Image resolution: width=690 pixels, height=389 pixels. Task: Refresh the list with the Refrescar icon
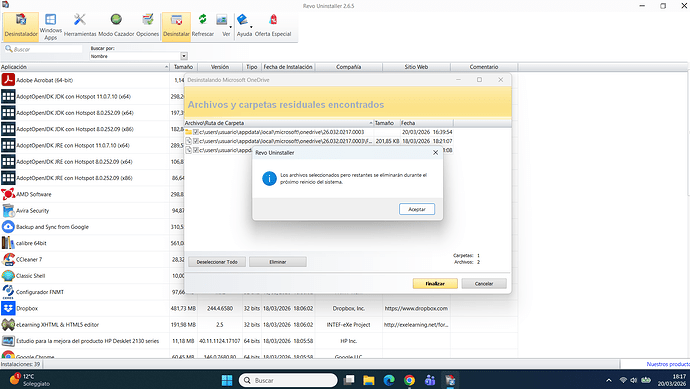click(x=202, y=26)
